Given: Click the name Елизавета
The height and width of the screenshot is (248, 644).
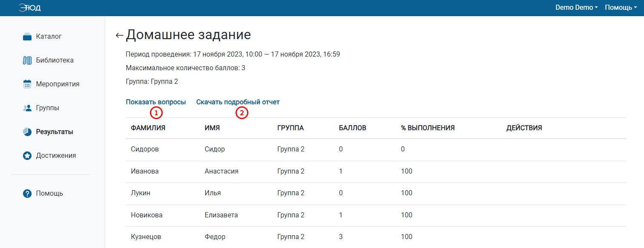Looking at the screenshot, I should (x=221, y=215).
